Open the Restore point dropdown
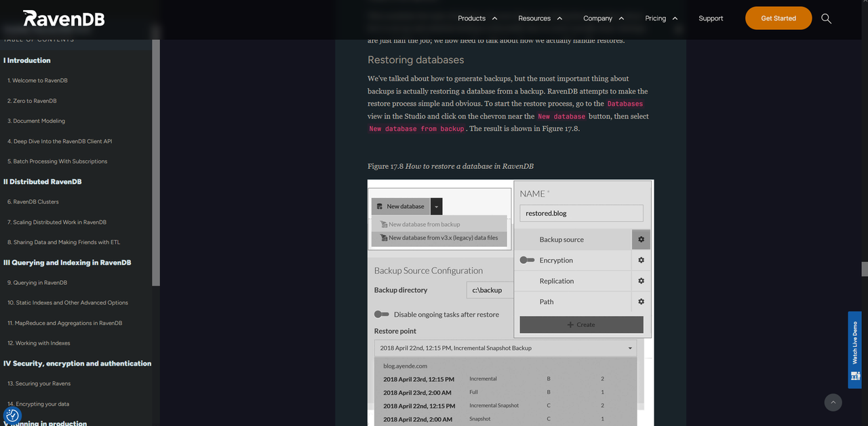This screenshot has width=868, height=426. click(x=506, y=348)
